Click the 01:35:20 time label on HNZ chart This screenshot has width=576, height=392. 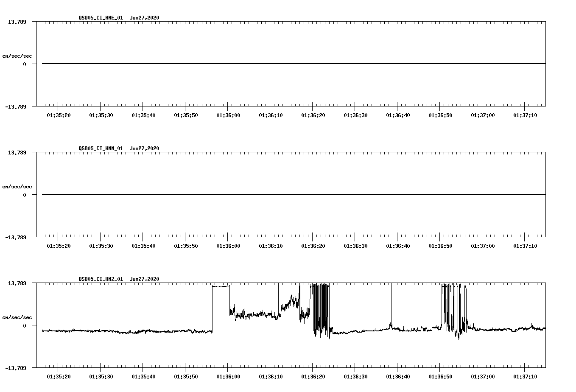click(59, 377)
